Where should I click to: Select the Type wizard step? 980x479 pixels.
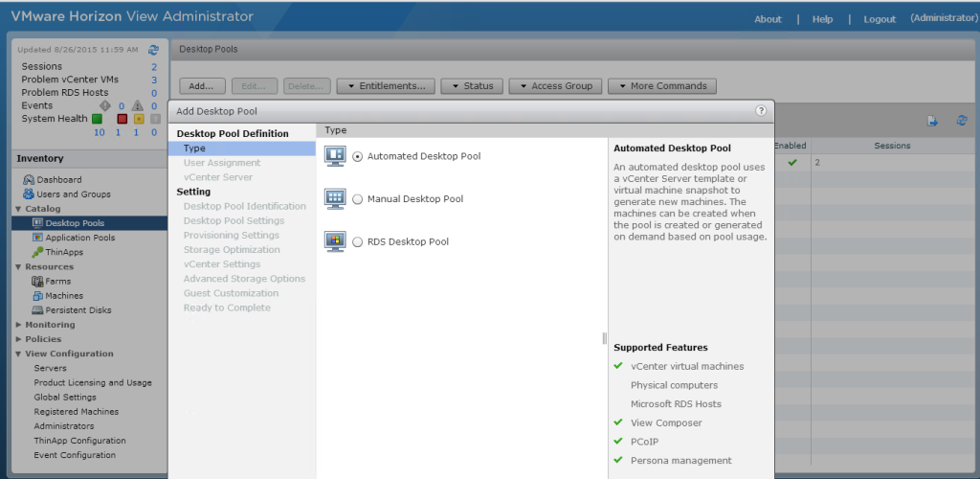(x=241, y=148)
